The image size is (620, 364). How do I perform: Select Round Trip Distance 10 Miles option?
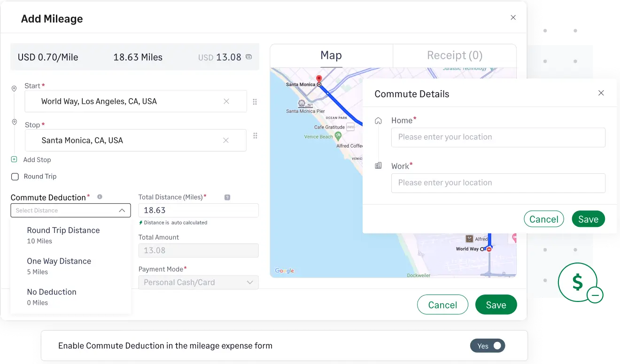63,235
